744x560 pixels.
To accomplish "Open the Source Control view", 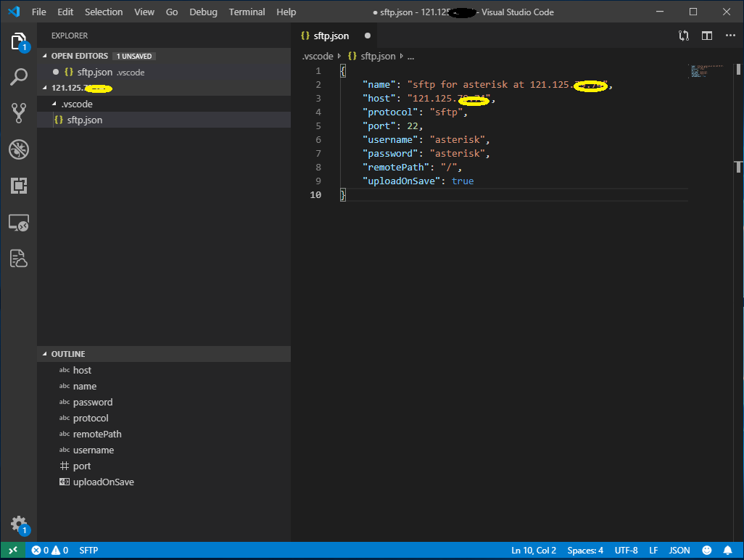I will pos(19,113).
